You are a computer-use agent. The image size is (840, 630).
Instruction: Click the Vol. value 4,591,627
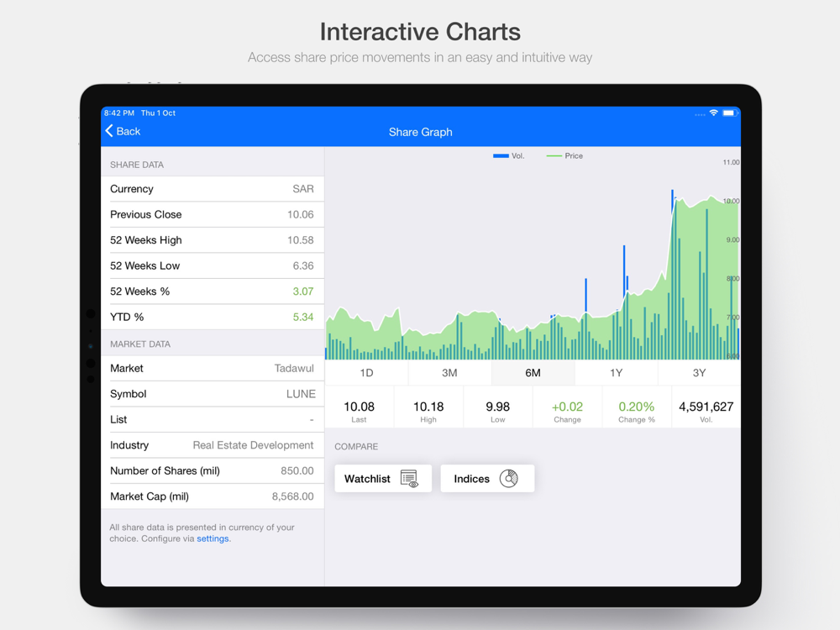[x=706, y=407]
